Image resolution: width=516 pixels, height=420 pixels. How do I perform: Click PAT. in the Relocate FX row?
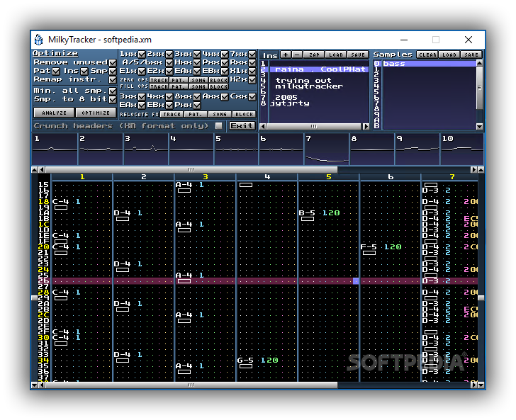point(196,115)
